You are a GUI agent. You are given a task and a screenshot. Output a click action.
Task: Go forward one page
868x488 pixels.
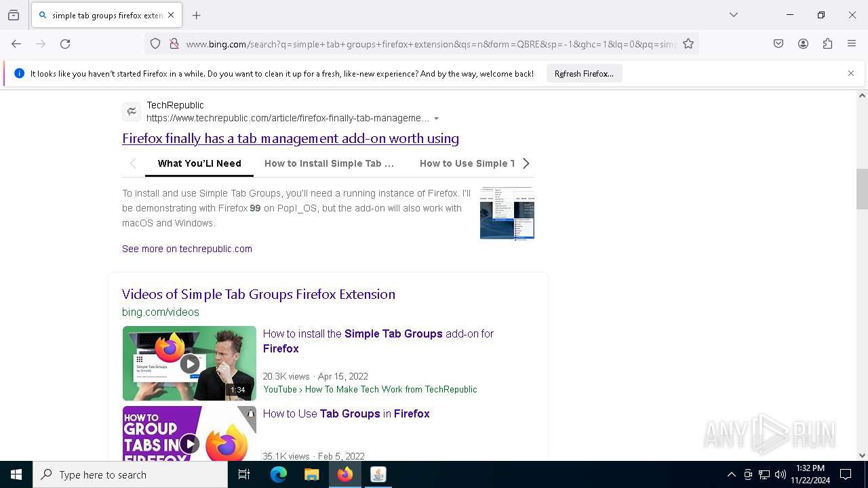(x=41, y=44)
